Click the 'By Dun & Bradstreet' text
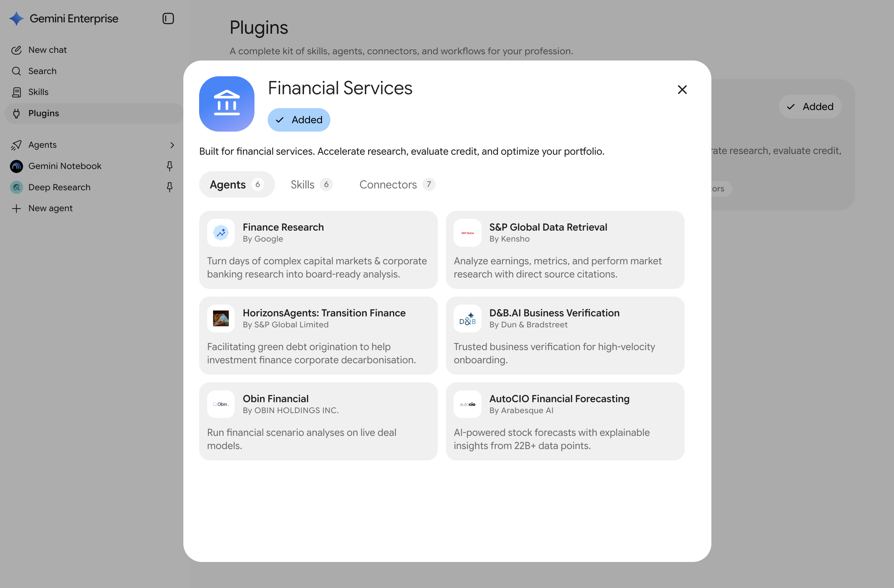 528,324
